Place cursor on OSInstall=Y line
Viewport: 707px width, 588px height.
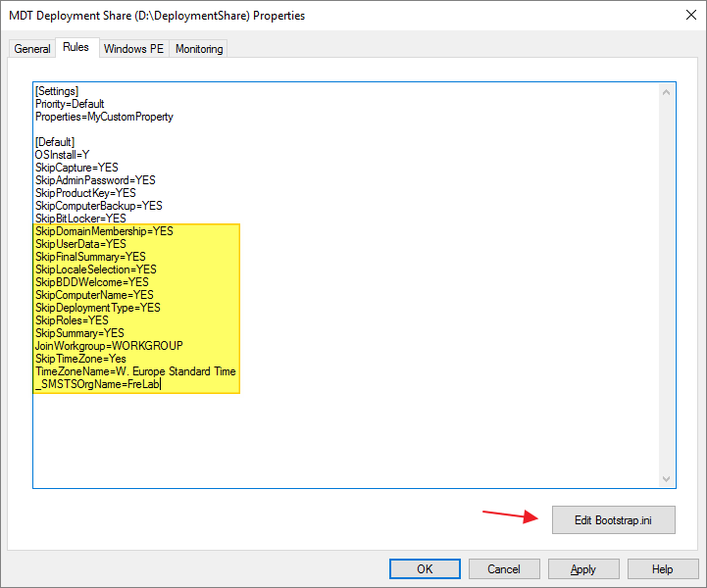click(x=62, y=155)
